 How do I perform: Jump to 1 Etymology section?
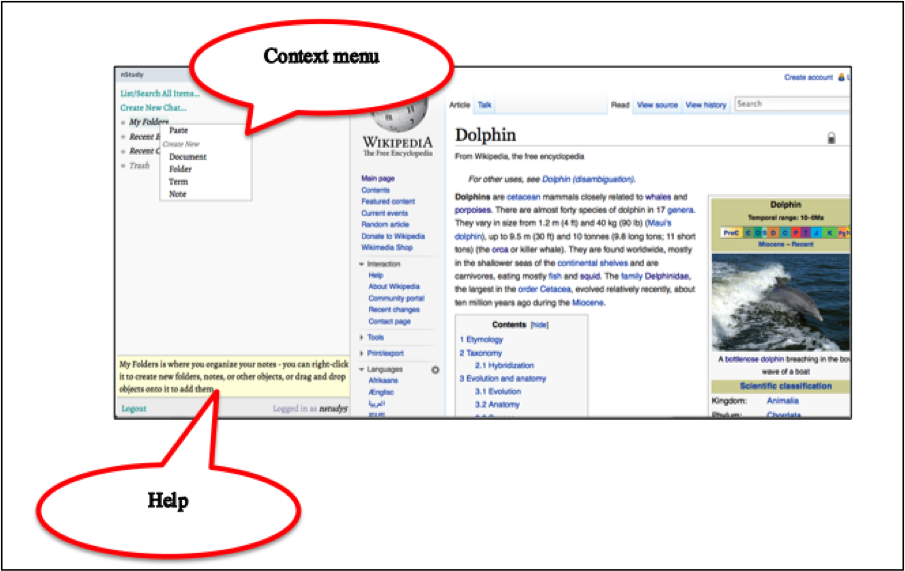tap(481, 339)
